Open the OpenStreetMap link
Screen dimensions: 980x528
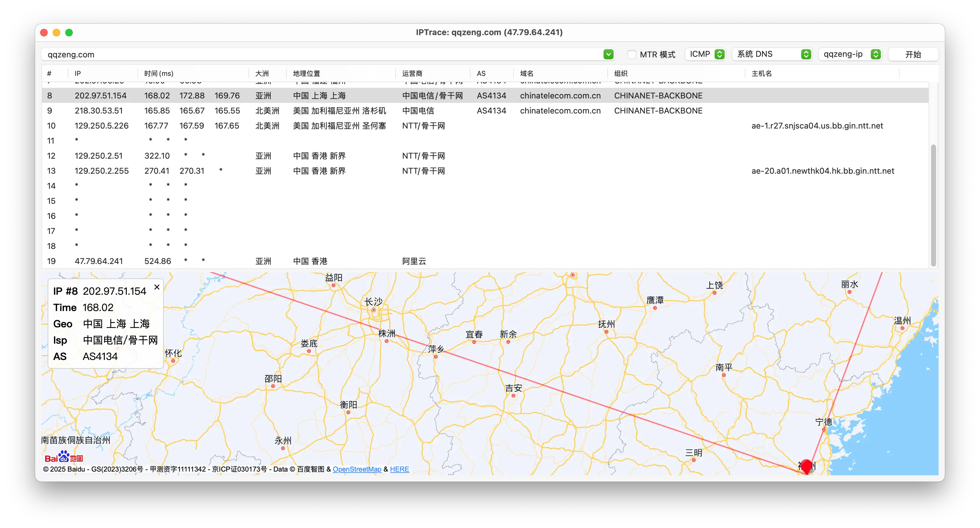pos(357,469)
